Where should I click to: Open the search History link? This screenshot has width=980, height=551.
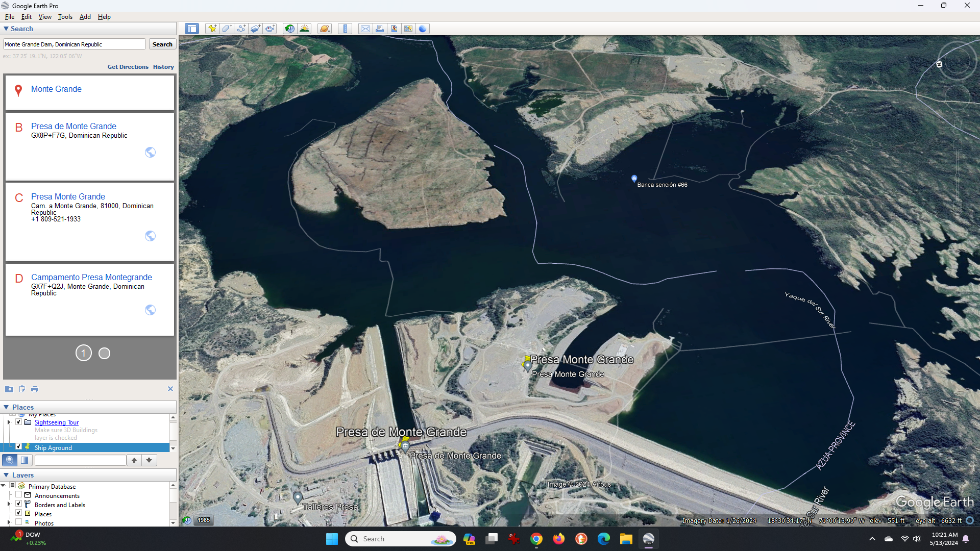coord(163,67)
